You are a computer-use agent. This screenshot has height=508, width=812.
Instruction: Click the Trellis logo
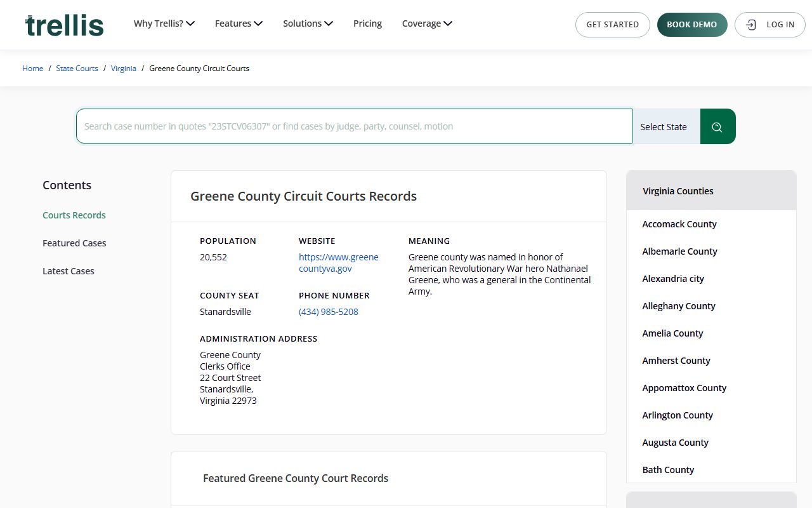pos(65,25)
